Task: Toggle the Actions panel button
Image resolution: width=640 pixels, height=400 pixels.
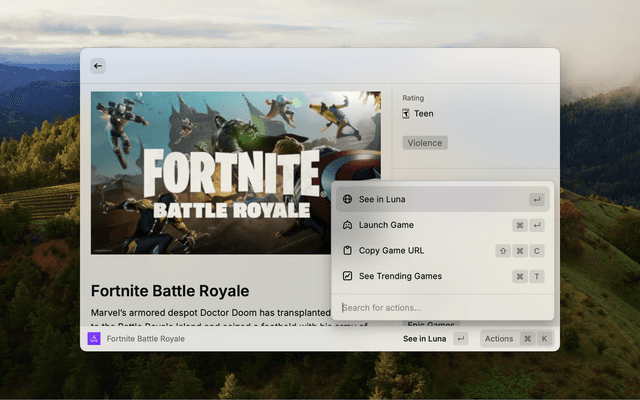Action: [499, 339]
